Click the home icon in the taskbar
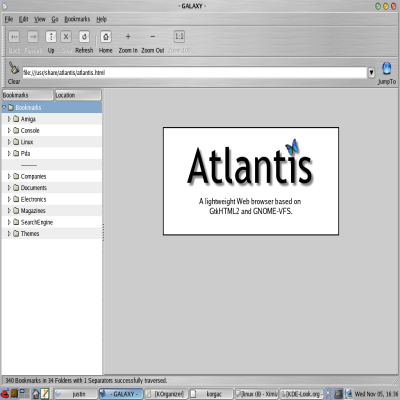Viewport: 400px width, 400px height. [35, 394]
